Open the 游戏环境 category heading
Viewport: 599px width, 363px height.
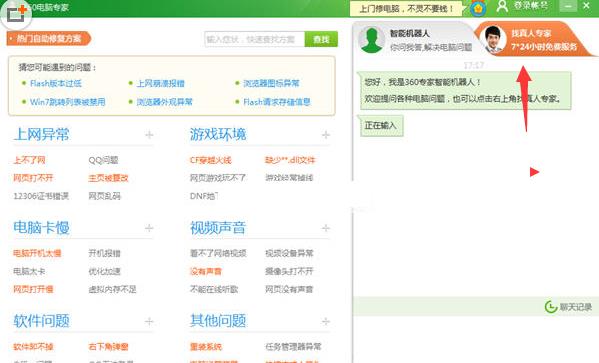218,134
